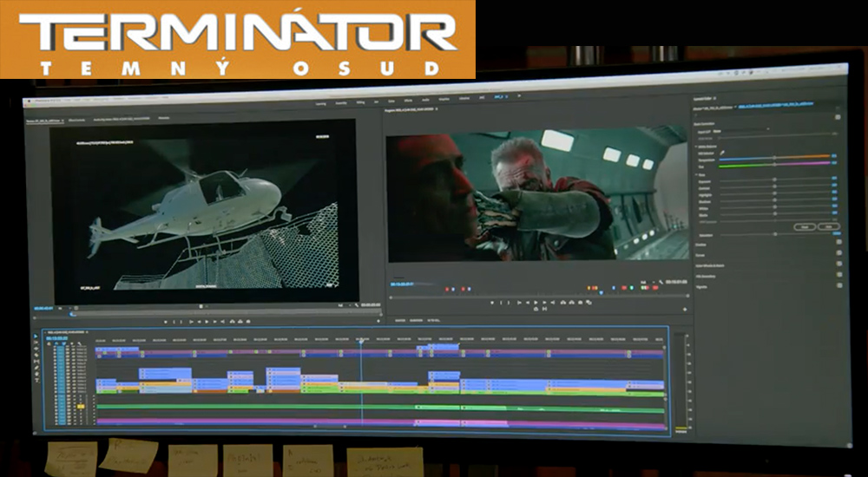
Task: Expand the Curves section header
Action: coord(700,255)
